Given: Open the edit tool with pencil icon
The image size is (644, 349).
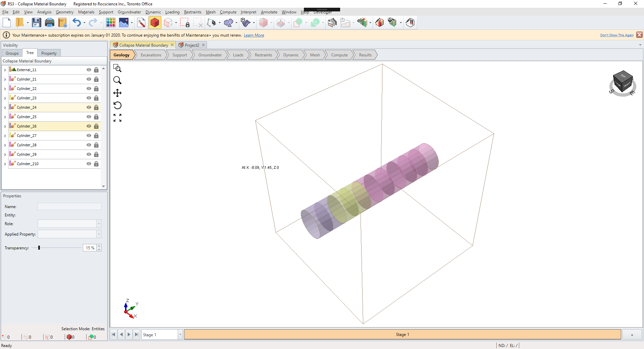Looking at the screenshot, I should (141, 22).
